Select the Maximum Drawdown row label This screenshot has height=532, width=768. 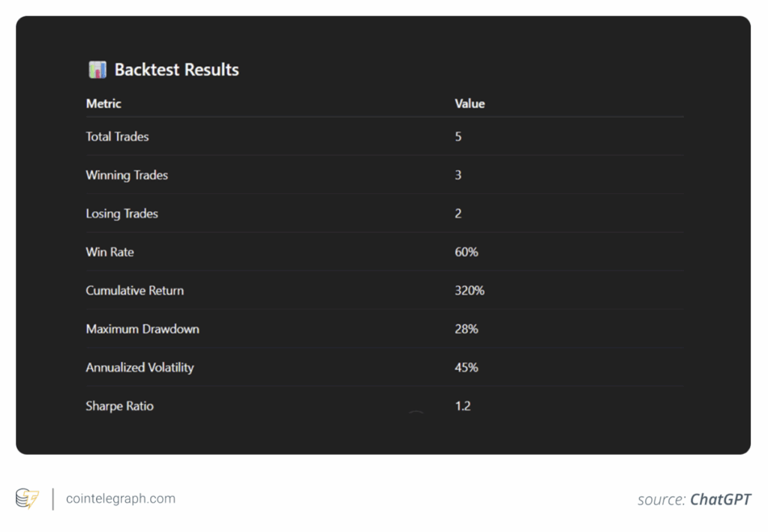pos(142,329)
